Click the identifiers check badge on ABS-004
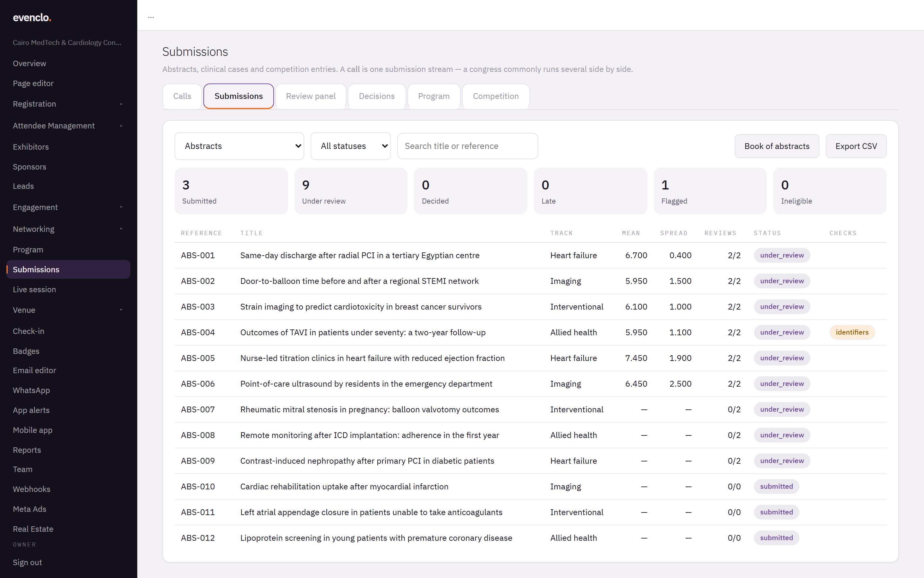This screenshot has width=924, height=578. point(852,332)
